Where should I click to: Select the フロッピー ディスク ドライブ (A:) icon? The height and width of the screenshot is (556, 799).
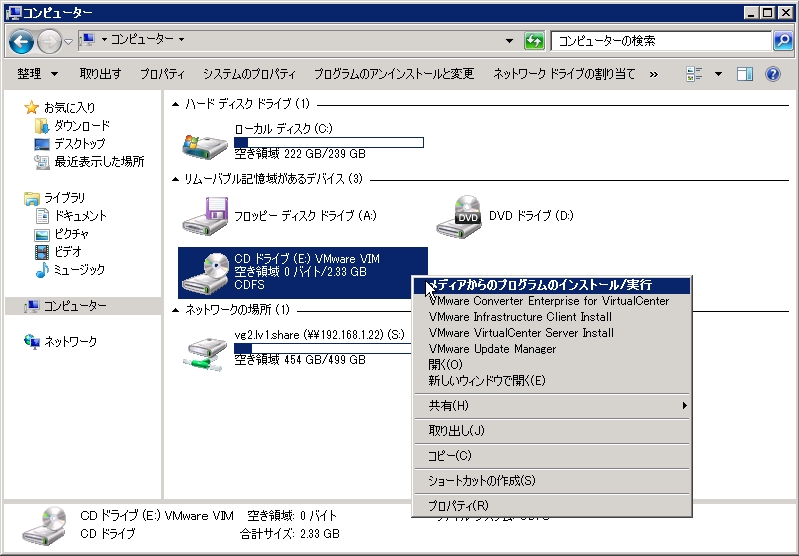tap(205, 217)
